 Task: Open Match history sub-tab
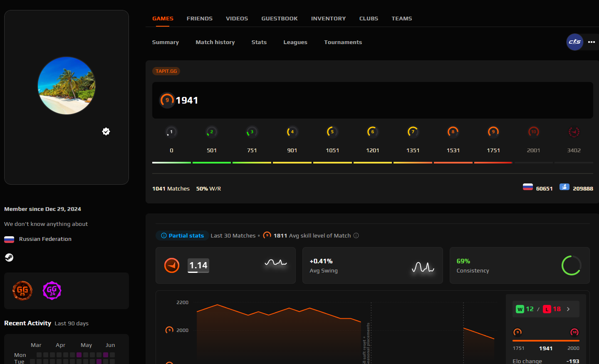click(x=215, y=42)
